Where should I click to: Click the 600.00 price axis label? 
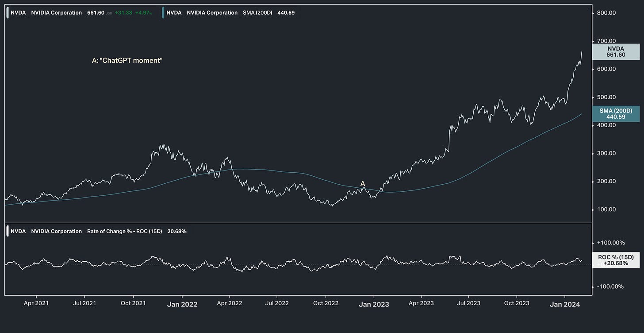point(606,69)
